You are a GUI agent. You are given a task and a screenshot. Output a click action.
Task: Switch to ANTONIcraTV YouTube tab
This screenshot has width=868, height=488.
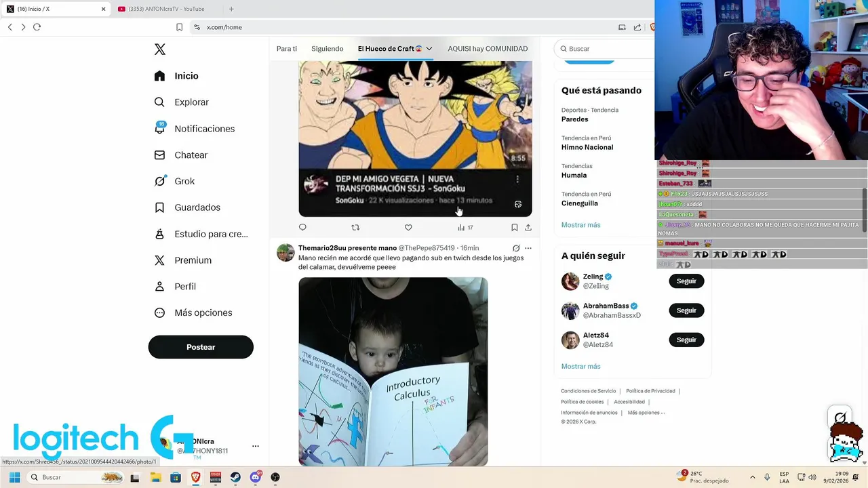166,9
